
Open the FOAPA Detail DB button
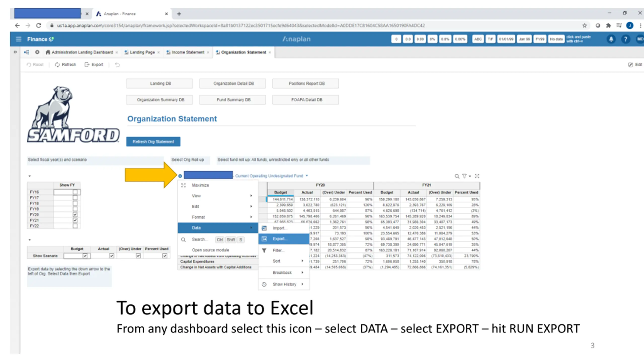tap(306, 100)
